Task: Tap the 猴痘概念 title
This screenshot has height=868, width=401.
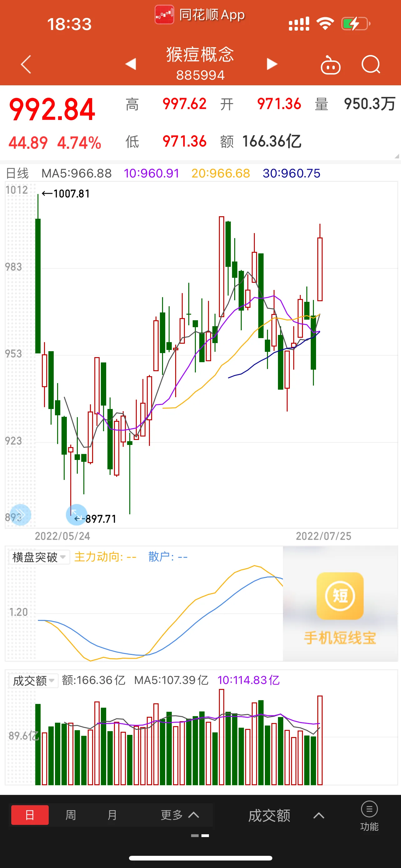Action: [200, 55]
